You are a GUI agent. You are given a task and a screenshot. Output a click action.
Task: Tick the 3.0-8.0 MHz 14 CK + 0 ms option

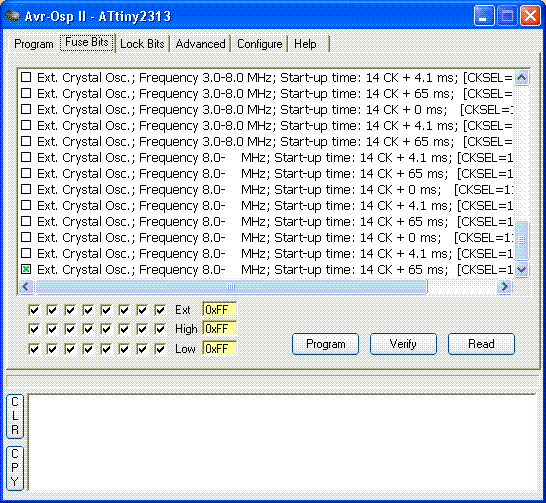click(x=26, y=109)
